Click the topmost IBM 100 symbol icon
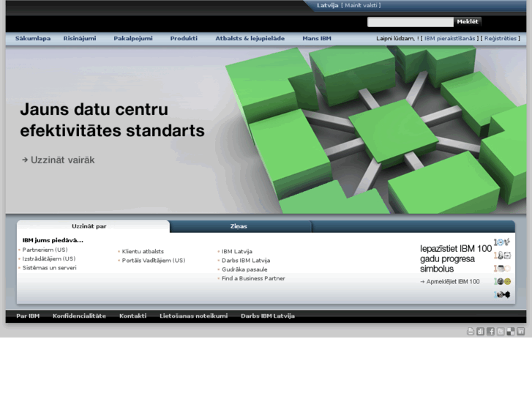Viewport: 532px width, 399px height. pos(502,242)
